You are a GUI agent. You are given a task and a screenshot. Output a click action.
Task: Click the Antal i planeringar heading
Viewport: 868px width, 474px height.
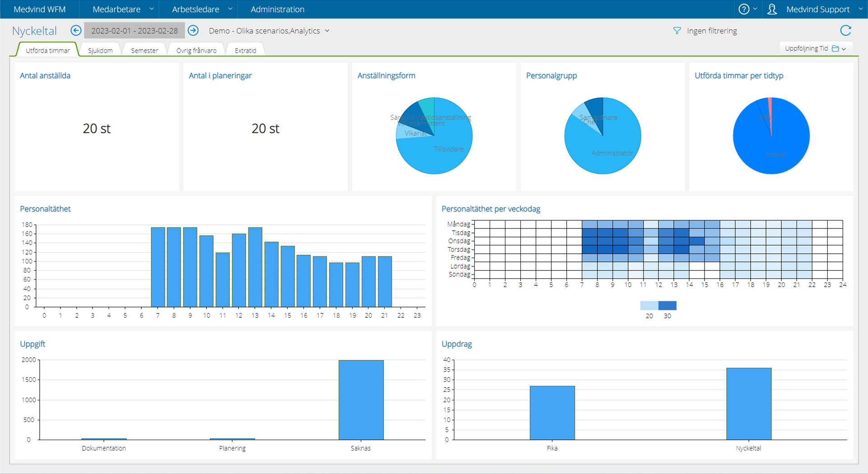click(x=220, y=75)
